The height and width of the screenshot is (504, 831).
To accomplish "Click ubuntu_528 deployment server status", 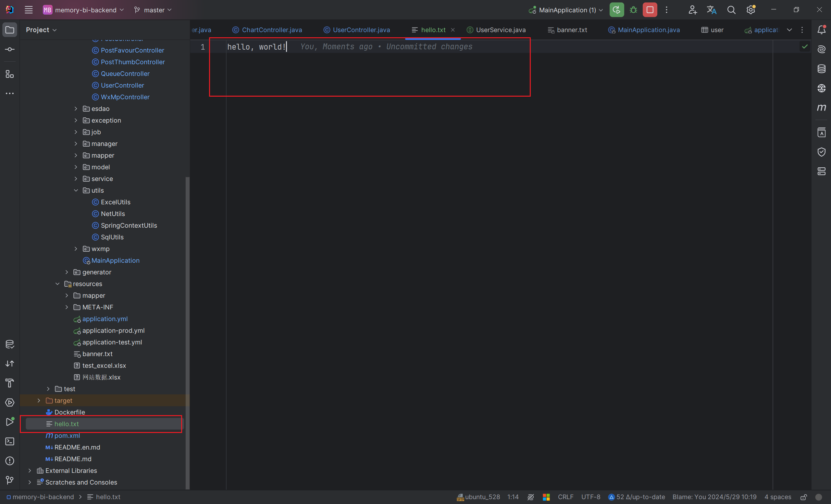I will coord(478,497).
